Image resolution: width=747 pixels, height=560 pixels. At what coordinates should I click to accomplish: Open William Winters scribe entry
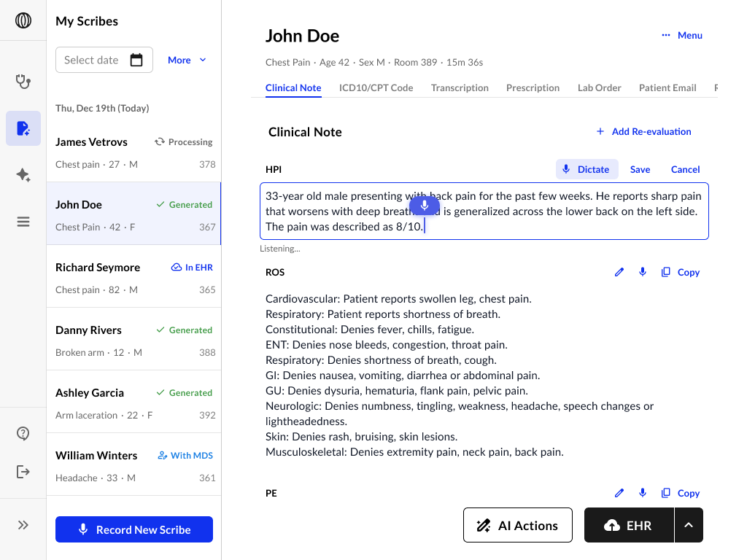tap(134, 464)
